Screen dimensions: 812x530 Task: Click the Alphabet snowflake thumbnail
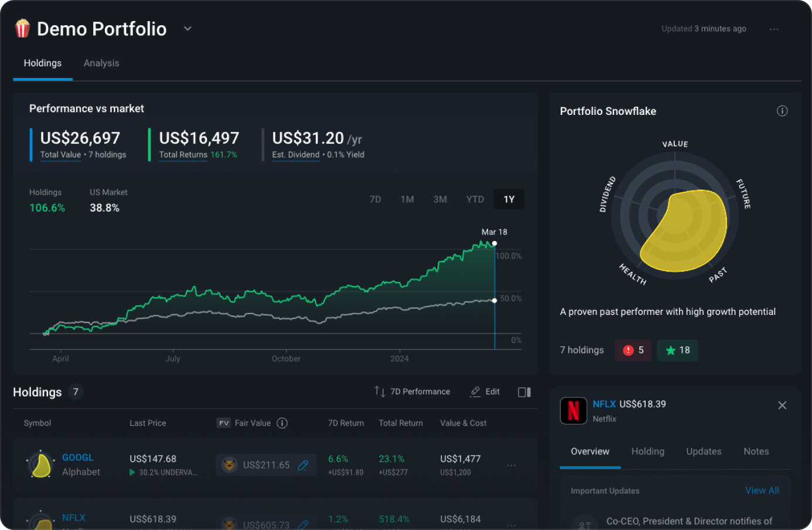coord(40,464)
